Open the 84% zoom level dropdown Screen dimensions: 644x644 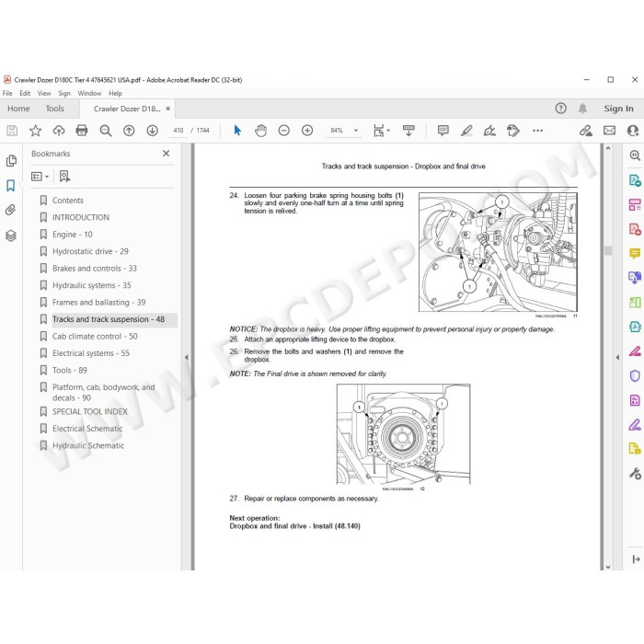click(356, 131)
